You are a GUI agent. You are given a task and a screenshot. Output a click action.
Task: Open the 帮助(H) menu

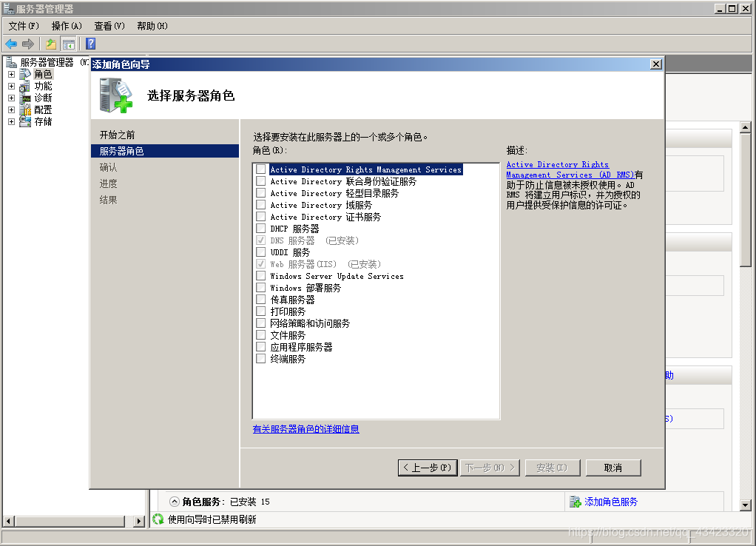point(152,26)
